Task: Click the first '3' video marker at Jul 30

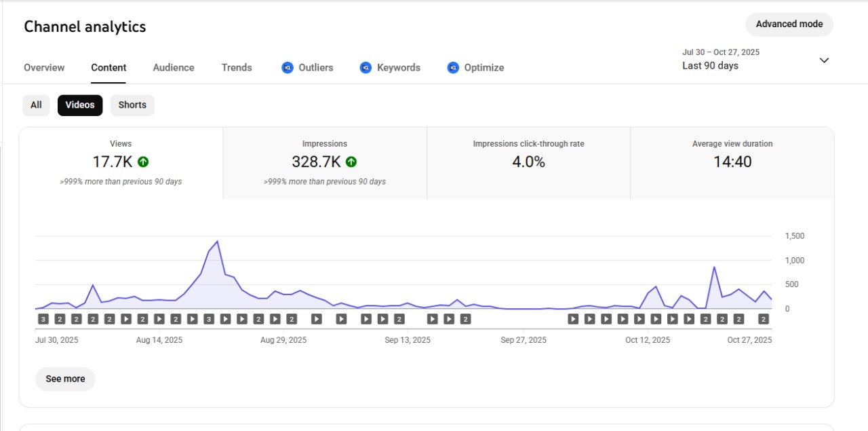Action: [43, 319]
